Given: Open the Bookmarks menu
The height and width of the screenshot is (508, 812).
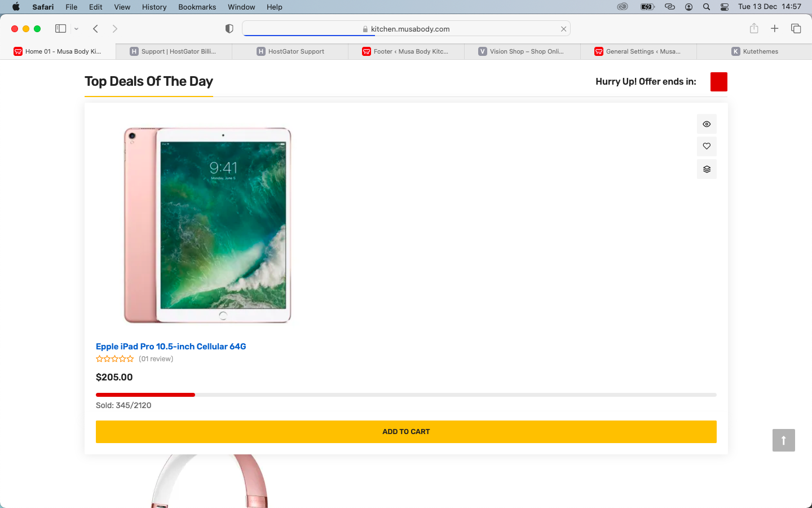Looking at the screenshot, I should (197, 7).
